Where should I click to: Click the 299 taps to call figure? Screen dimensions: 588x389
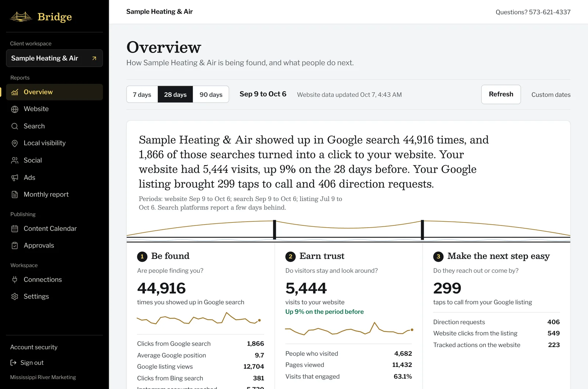coord(447,288)
